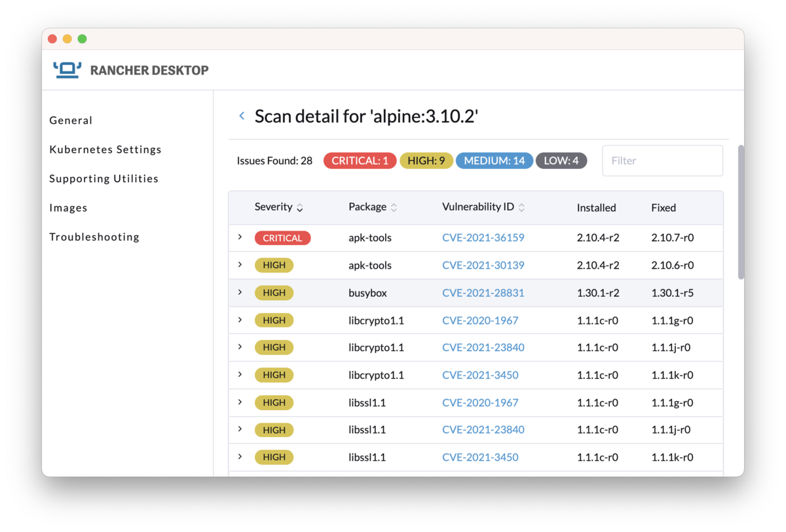Open libcrypto1.1 CVE-2021-23840 link

pyautogui.click(x=483, y=347)
